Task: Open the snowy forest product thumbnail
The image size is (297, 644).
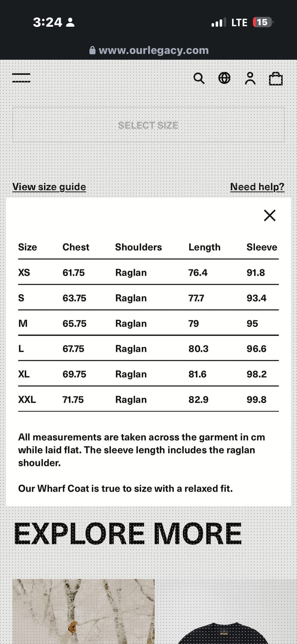Action: coord(83,611)
